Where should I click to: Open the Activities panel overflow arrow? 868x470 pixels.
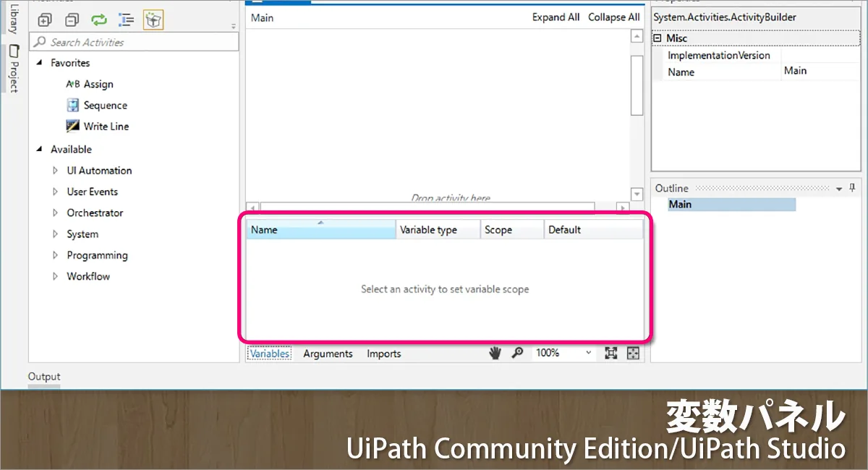coord(233,27)
